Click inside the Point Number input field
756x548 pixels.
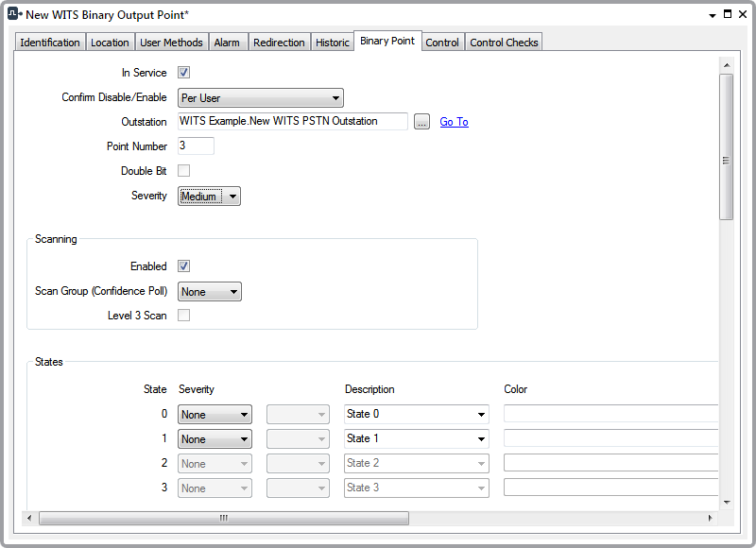(195, 146)
